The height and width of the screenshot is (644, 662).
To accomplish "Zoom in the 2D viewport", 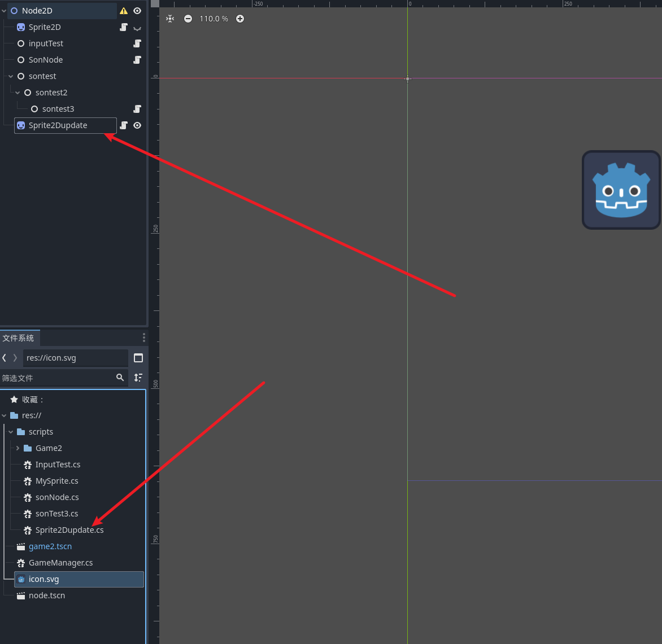I will [240, 19].
